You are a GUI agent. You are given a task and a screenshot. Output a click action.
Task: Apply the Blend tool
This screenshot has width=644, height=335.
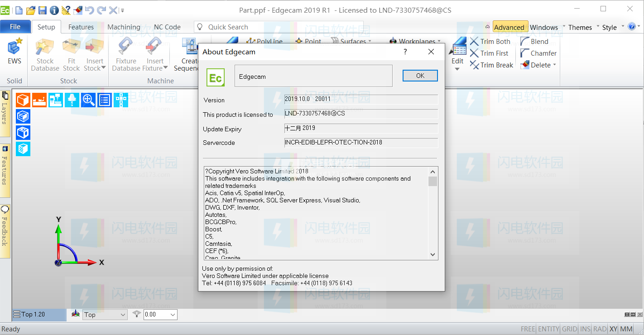point(534,41)
